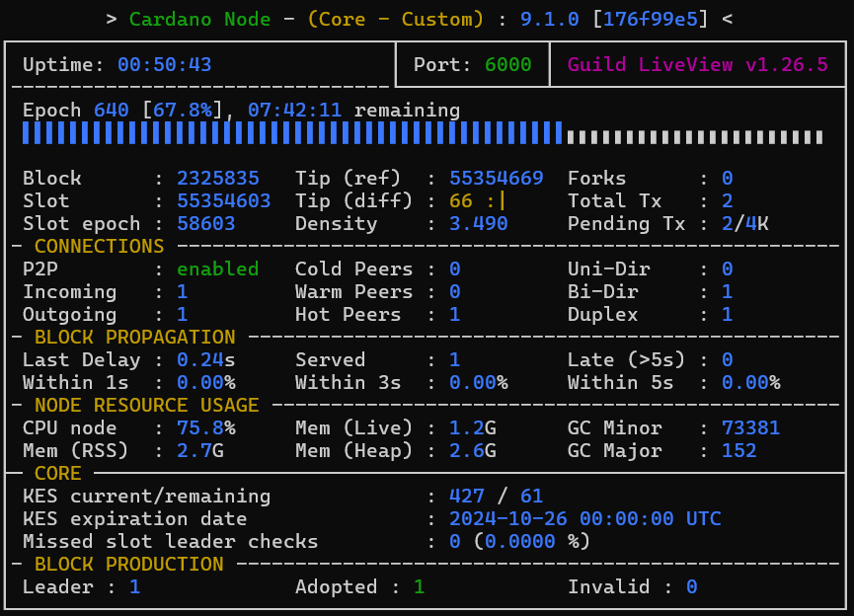Click the Bi-Dir value
Viewport: 854px width, 616px height.
pos(727,292)
